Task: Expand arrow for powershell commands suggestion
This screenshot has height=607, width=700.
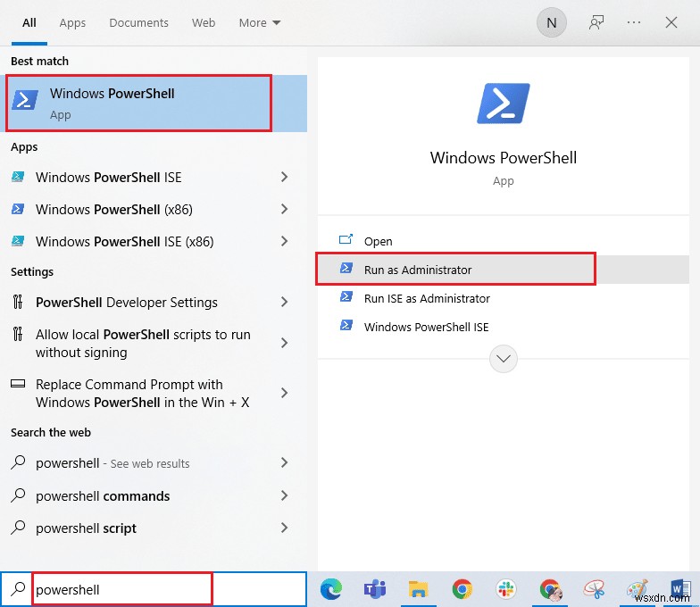Action: [284, 495]
